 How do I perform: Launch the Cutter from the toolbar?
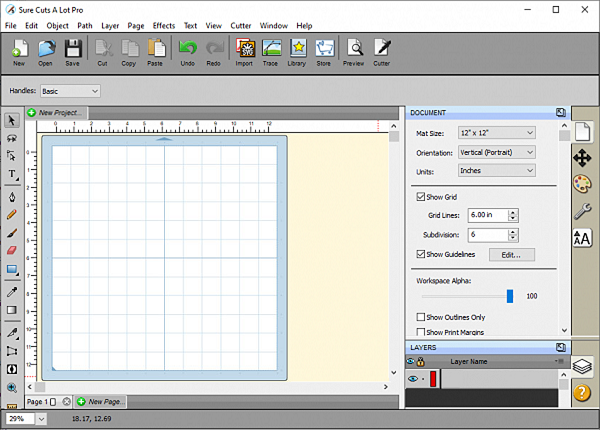[x=382, y=52]
